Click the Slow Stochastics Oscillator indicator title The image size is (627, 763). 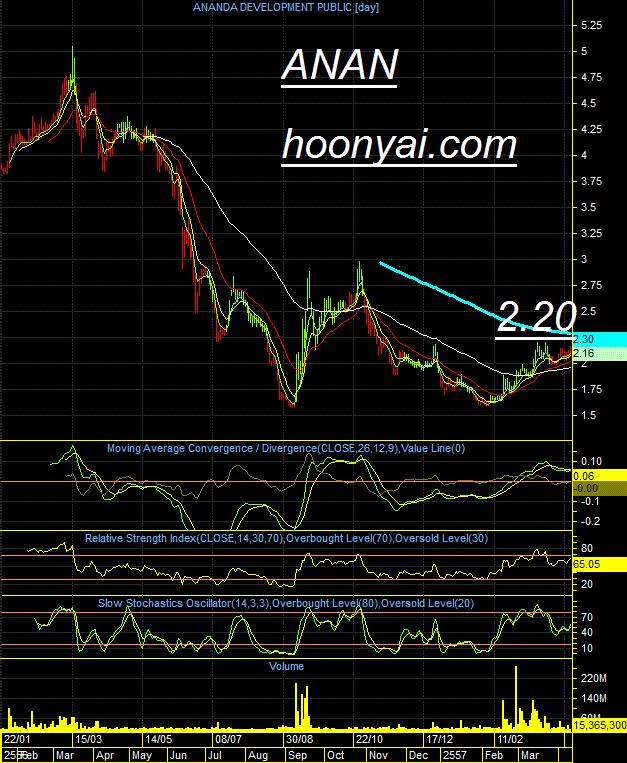(286, 603)
